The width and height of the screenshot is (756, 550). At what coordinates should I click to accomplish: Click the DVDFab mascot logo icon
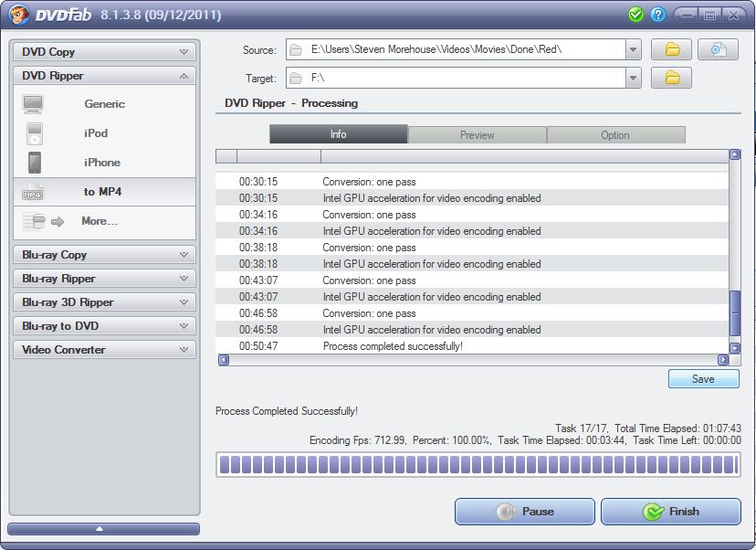click(18, 15)
